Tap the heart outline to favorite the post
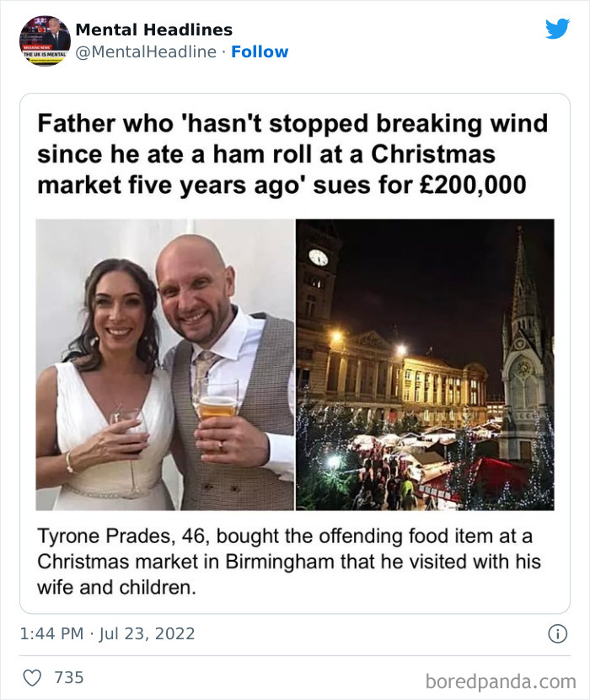Screen dimensions: 590x700 click(34, 677)
